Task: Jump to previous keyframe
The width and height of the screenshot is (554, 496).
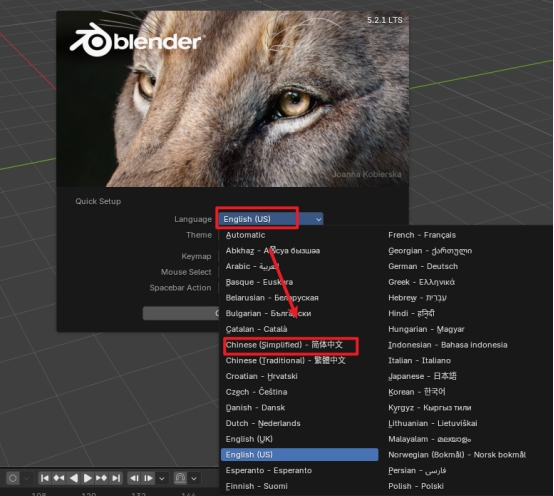Action: tap(59, 478)
